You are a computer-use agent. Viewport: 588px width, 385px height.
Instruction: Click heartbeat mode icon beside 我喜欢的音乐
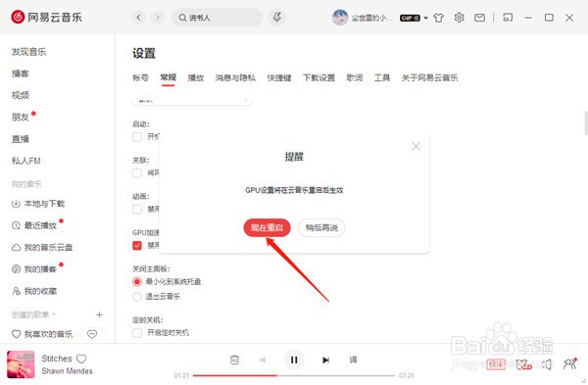(92, 334)
